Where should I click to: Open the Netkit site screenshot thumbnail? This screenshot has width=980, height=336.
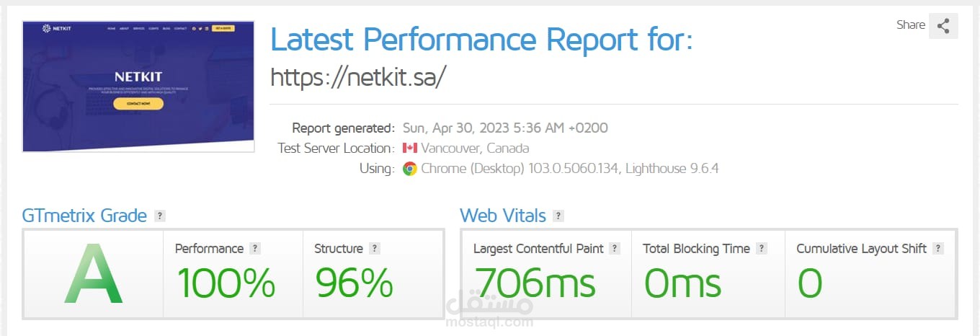(138, 87)
